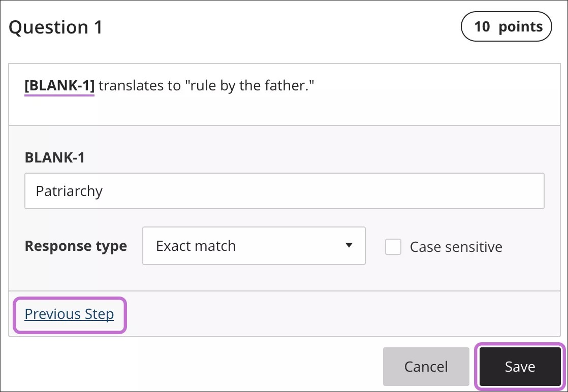
Task: Click the BLANK-1 section label
Action: coord(54,157)
